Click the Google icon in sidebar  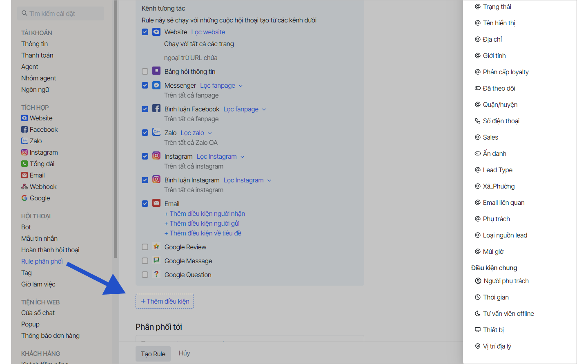click(x=24, y=198)
